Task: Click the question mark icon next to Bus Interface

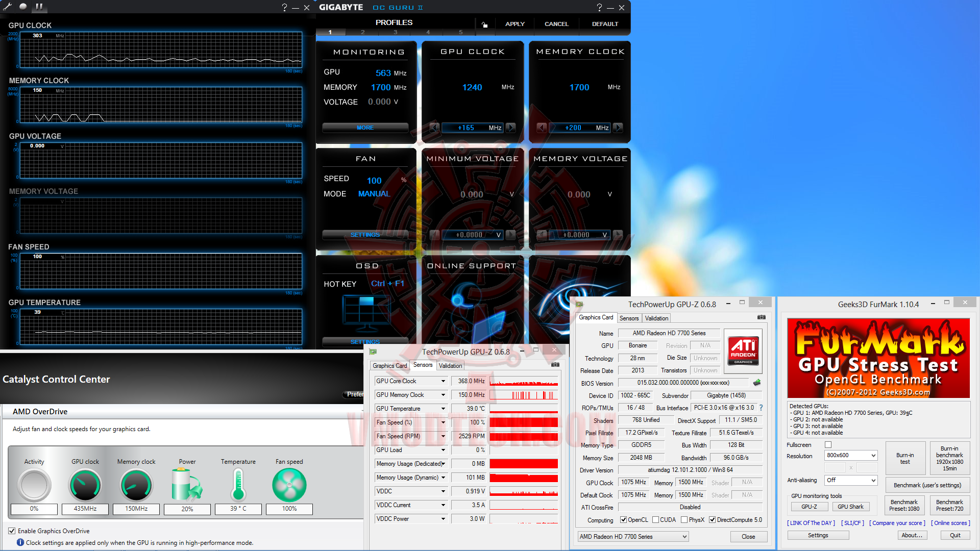Action: click(x=761, y=408)
